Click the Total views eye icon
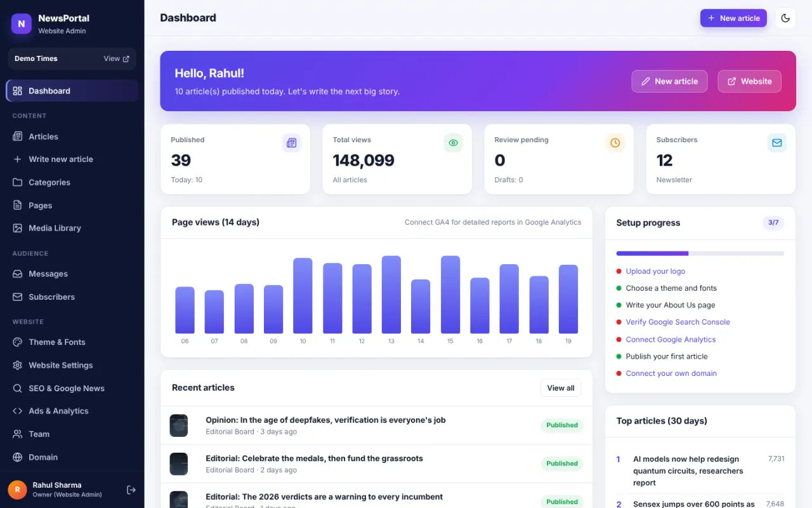Screen dimensions: 812x508 pyautogui.click(x=453, y=143)
